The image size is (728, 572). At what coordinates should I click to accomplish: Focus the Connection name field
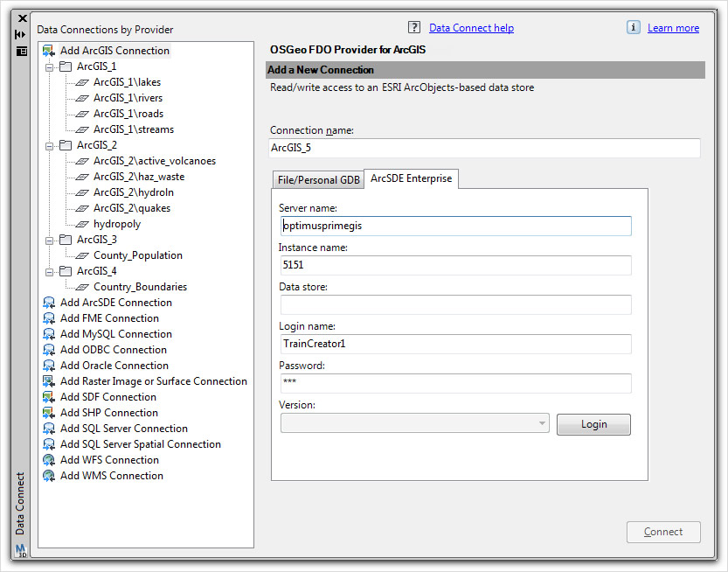coord(484,148)
